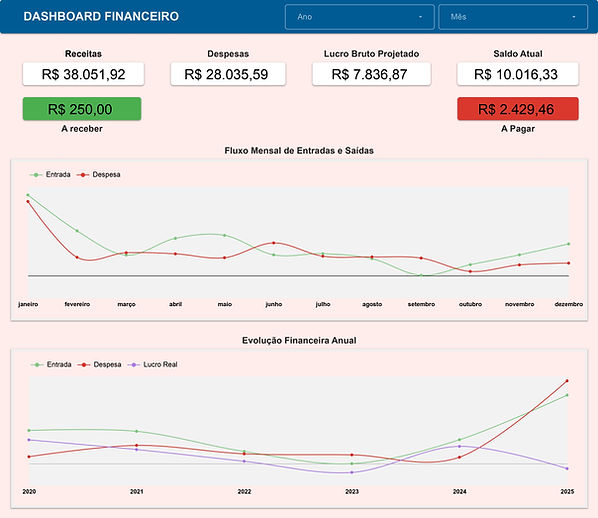The width and height of the screenshot is (598, 518).
Task: Click the Fluxo Mensal de Entradas e Saídas title
Action: [299, 151]
